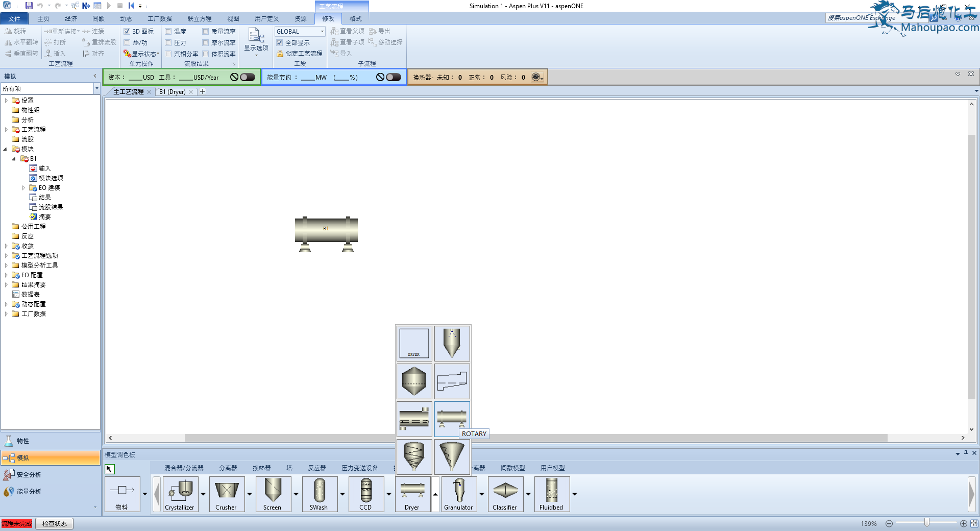Image resolution: width=980 pixels, height=531 pixels.
Task: Add a new document tab with plus
Action: [x=203, y=91]
